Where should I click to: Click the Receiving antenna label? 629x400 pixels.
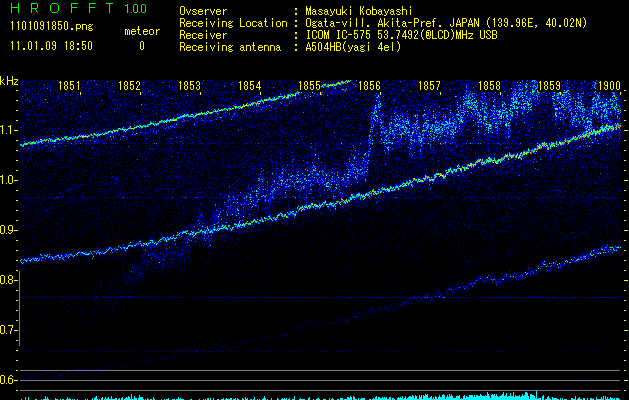230,47
